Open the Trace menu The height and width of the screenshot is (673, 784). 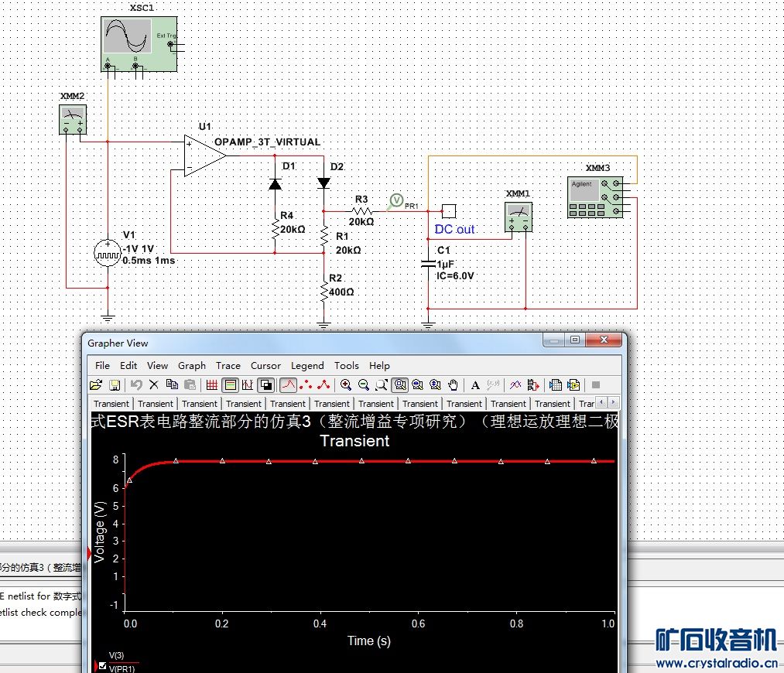tap(228, 365)
